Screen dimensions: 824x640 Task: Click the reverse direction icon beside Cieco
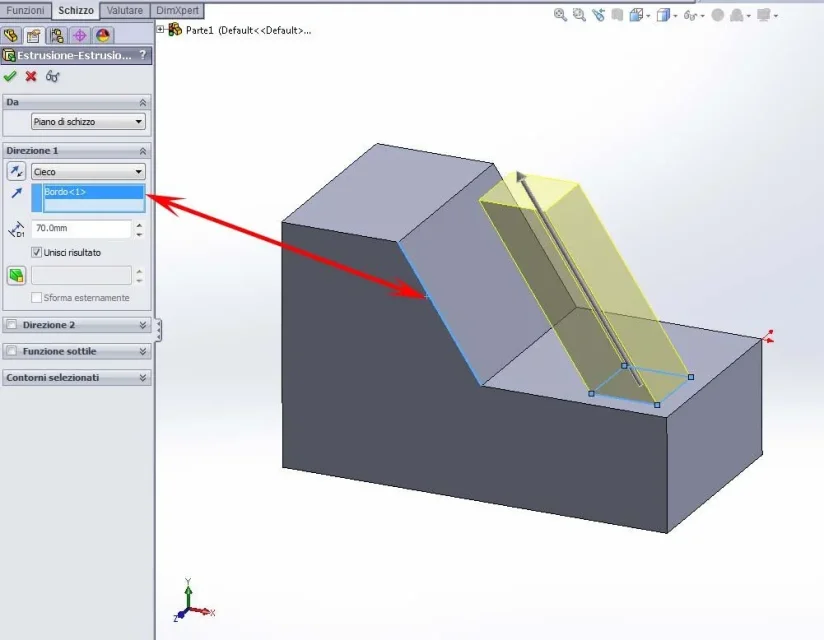coord(16,171)
